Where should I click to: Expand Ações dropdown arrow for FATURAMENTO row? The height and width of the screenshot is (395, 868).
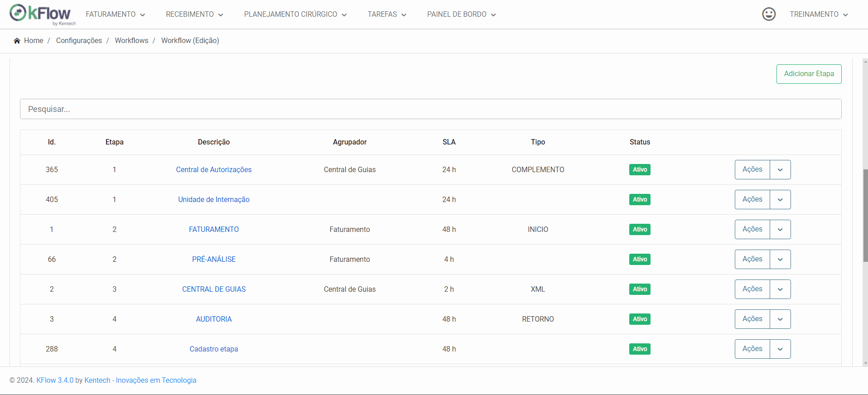(780, 229)
